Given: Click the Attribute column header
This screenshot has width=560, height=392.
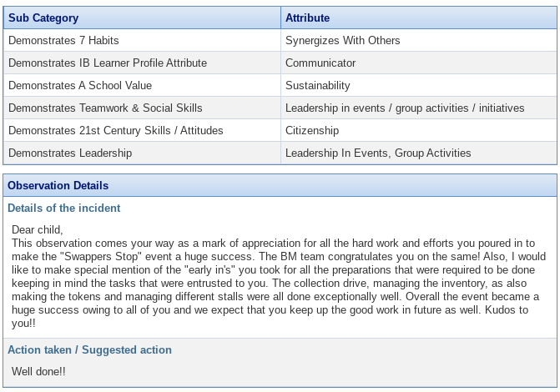Looking at the screenshot, I should click(419, 18).
